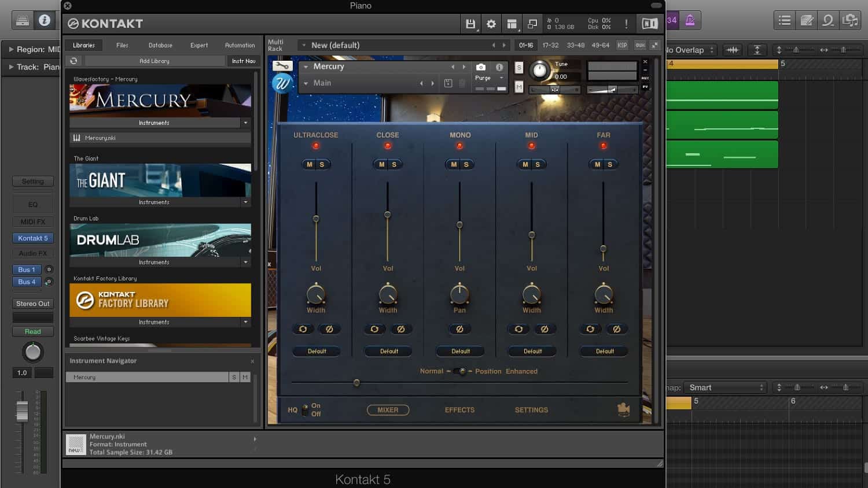Click the Add Library button
The image size is (868, 488).
(155, 61)
